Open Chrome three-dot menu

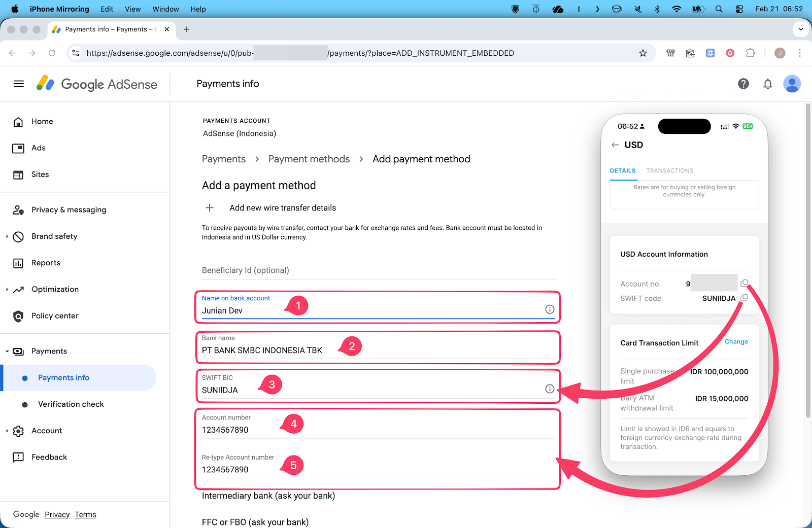click(x=800, y=53)
